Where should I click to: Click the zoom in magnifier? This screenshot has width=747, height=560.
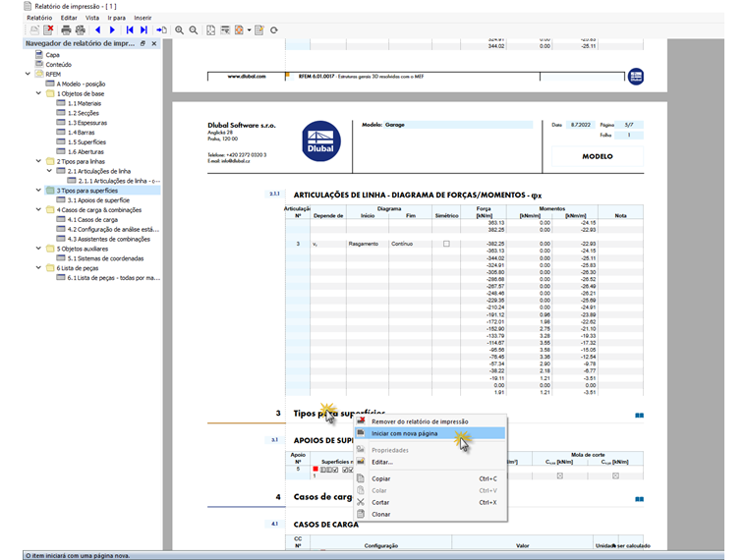pos(179,30)
